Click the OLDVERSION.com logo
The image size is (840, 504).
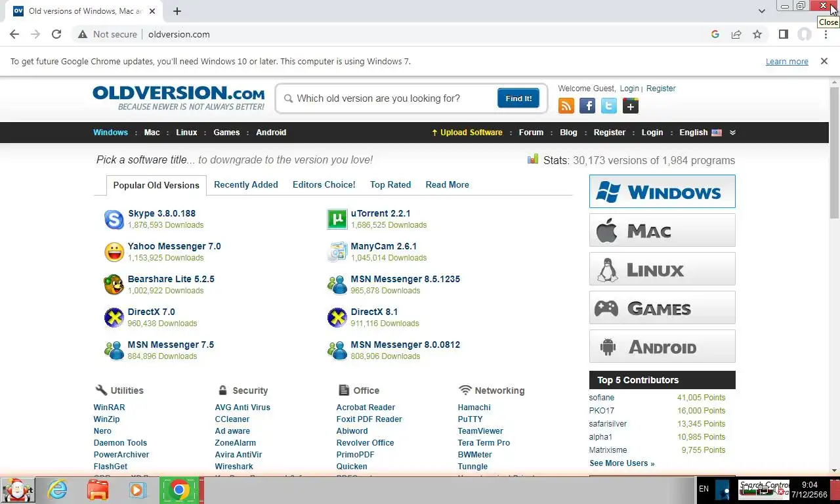click(x=178, y=97)
